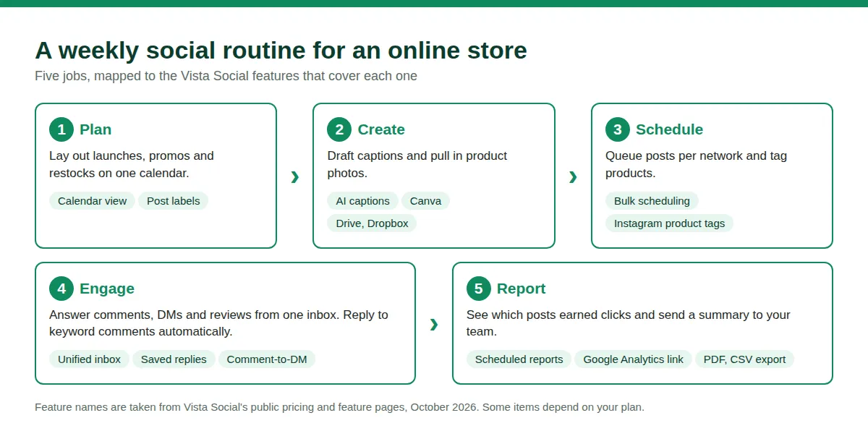Screen dimensions: 868x444
Task: Select the "Schedule" card heading
Action: 669,129
